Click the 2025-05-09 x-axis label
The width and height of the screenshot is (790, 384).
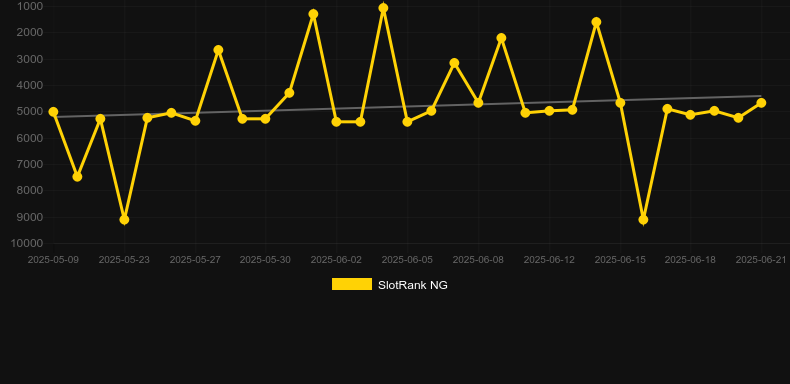pyautogui.click(x=53, y=260)
